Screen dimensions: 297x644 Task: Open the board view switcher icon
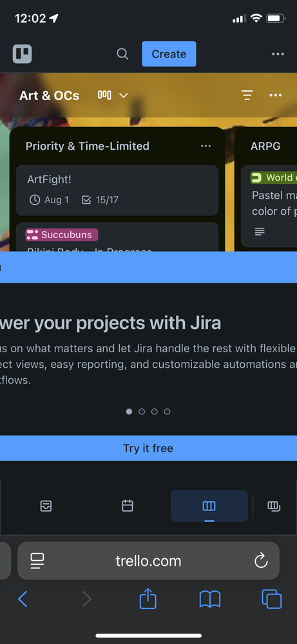pyautogui.click(x=104, y=96)
